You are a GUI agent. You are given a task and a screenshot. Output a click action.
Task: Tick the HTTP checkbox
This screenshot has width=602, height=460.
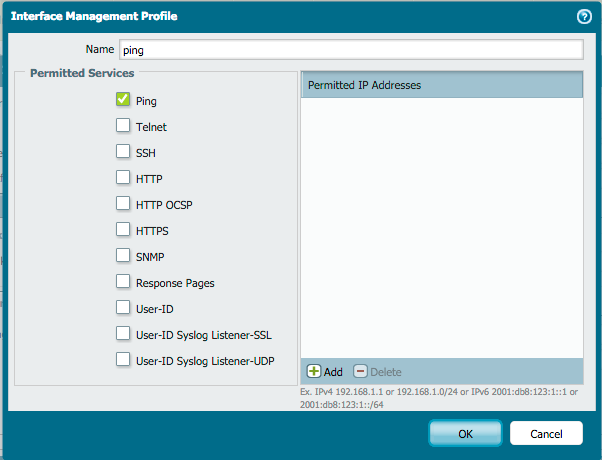tap(123, 178)
